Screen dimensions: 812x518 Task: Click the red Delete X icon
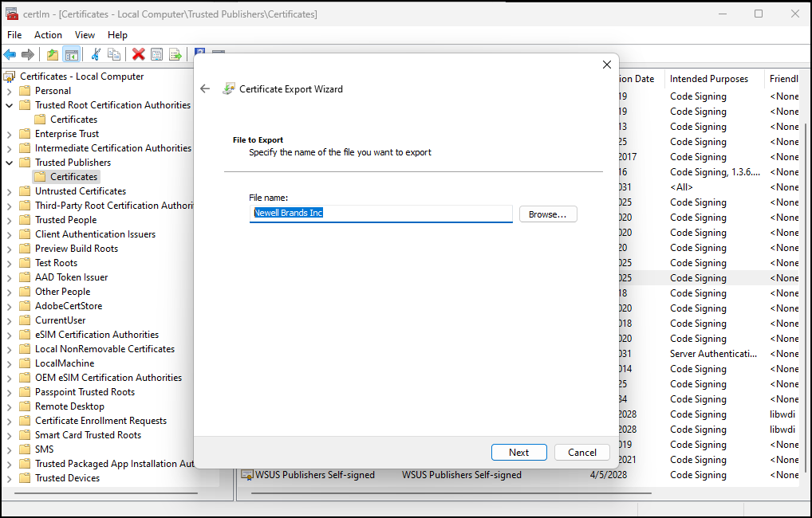click(138, 54)
